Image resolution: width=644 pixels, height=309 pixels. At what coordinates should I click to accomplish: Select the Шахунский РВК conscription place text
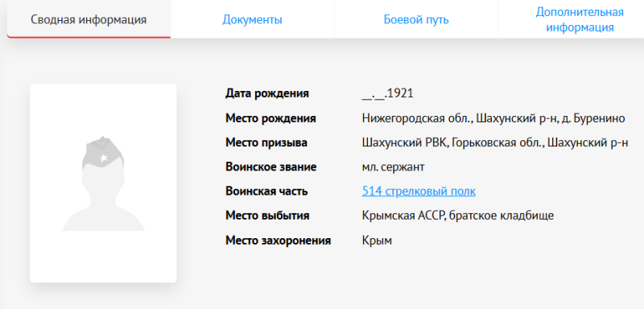coord(495,142)
